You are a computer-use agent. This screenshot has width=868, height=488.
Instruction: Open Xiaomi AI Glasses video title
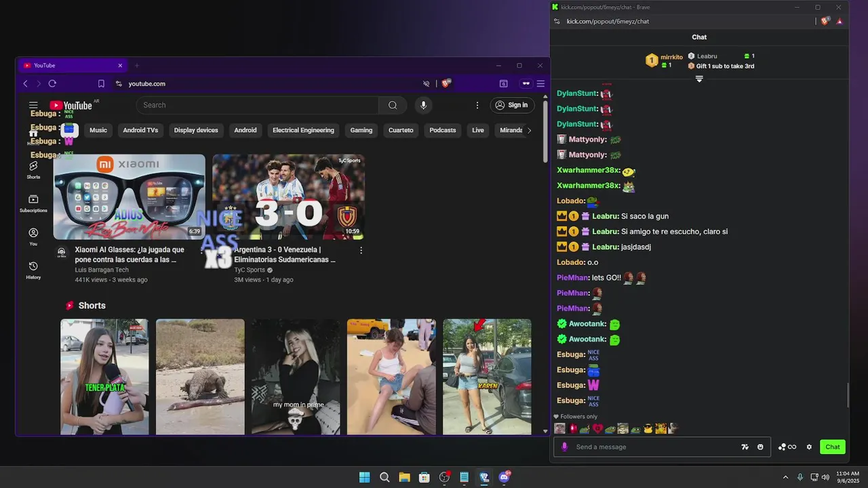pyautogui.click(x=130, y=254)
